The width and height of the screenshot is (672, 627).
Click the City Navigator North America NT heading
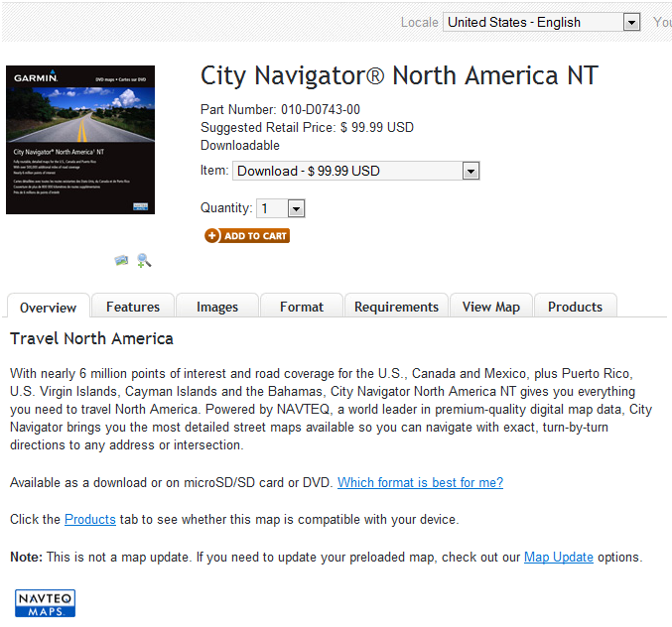click(x=399, y=75)
